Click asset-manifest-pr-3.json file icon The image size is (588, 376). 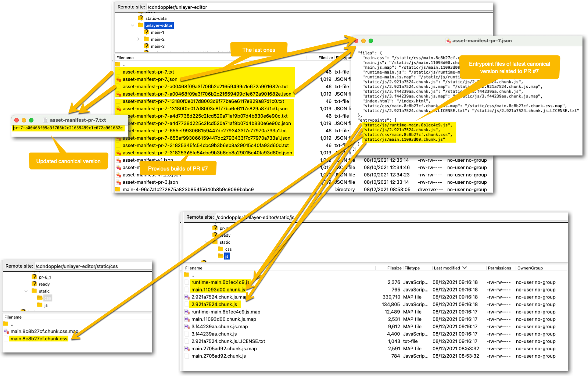[118, 182]
